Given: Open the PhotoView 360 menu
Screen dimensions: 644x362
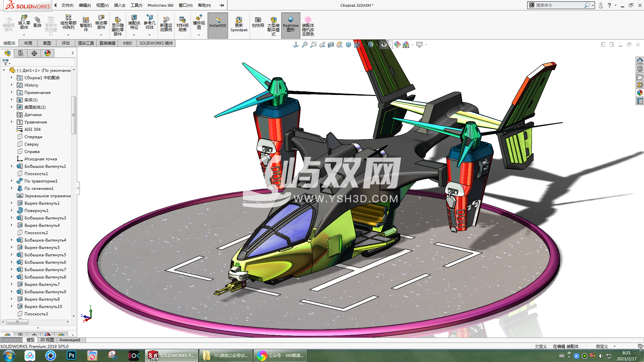Looking at the screenshot, I should (160, 5).
